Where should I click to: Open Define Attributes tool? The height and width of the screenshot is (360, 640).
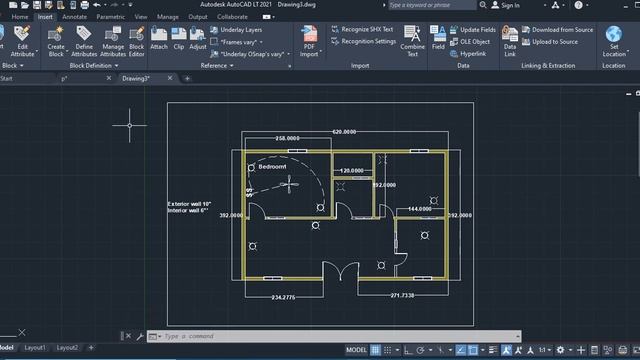pyautogui.click(x=84, y=41)
